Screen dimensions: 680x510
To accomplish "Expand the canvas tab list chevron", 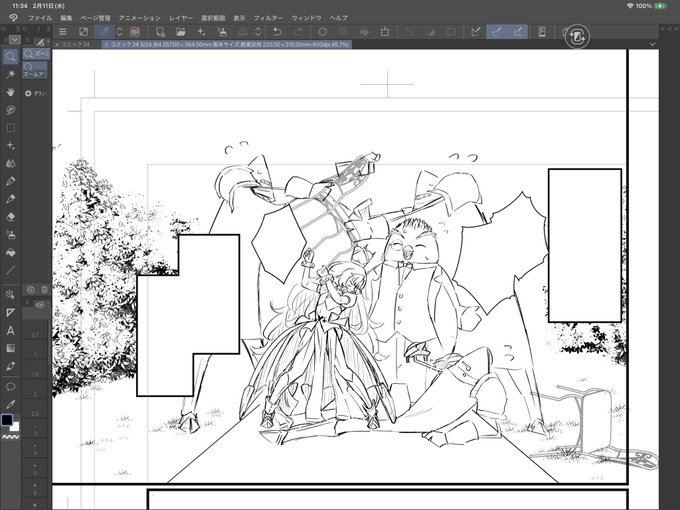I will point(652,44).
